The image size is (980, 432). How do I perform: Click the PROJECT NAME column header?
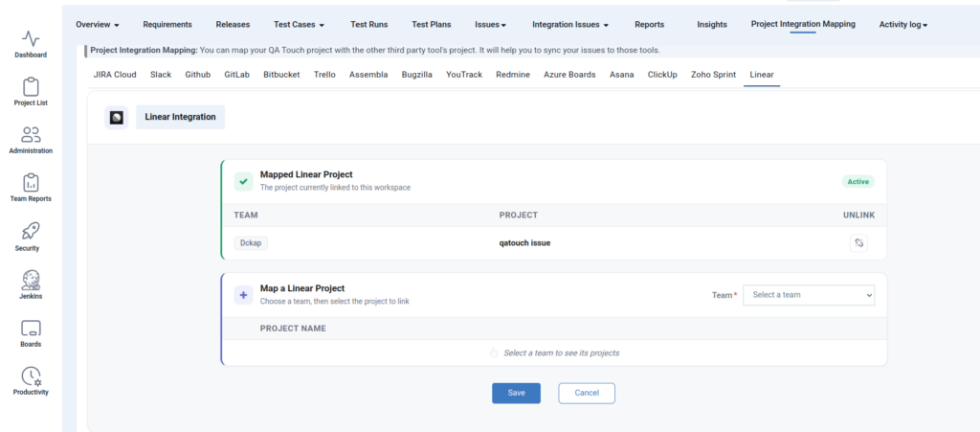tap(293, 329)
